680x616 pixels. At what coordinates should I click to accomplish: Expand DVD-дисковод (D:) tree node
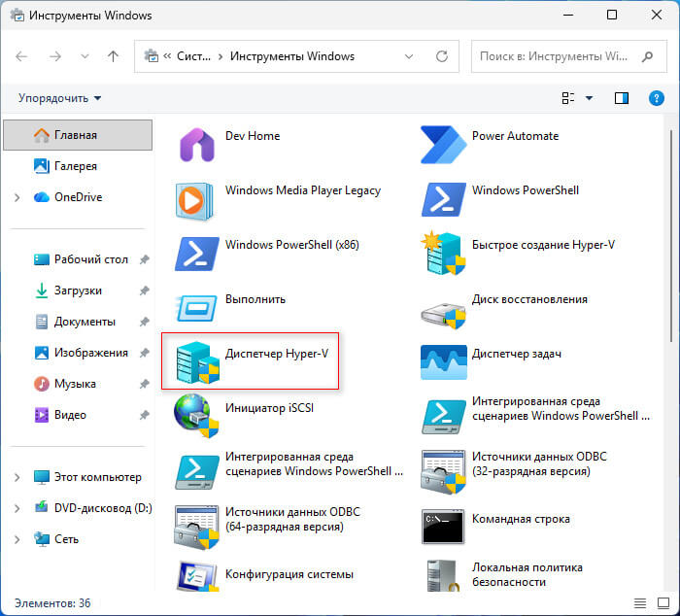[17, 508]
